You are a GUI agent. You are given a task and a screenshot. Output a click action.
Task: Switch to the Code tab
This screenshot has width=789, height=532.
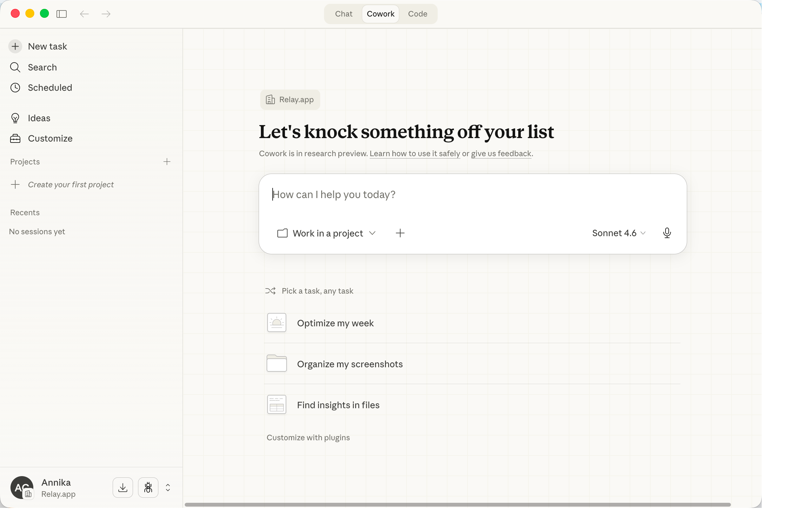pos(417,14)
